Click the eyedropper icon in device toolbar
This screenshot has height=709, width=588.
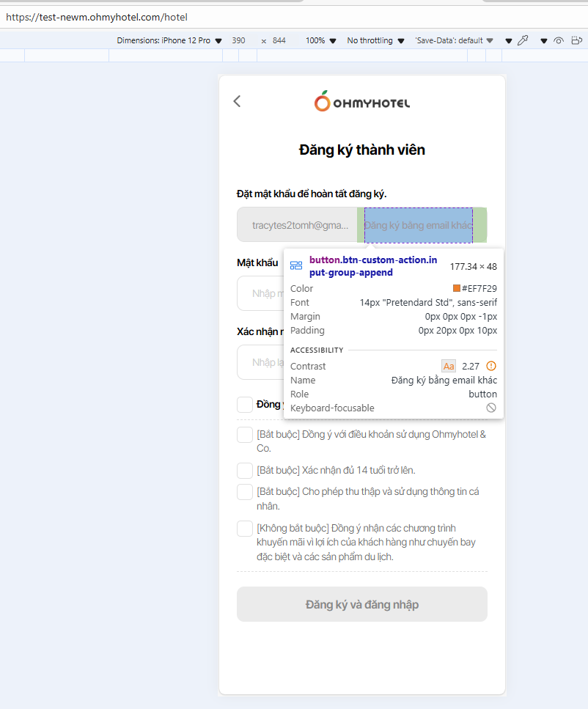click(523, 41)
